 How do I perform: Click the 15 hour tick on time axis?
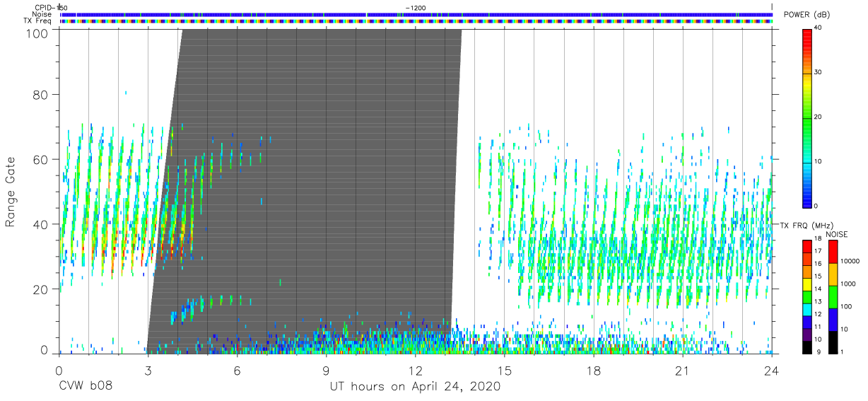[x=504, y=371]
